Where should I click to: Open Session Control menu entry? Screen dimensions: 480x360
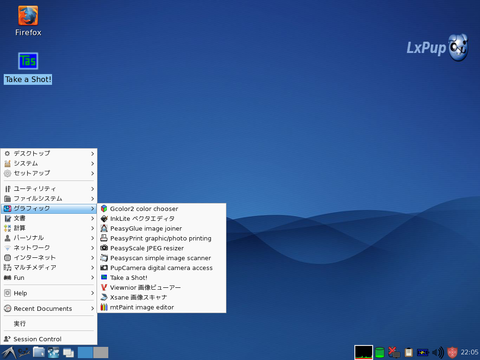(x=49, y=339)
